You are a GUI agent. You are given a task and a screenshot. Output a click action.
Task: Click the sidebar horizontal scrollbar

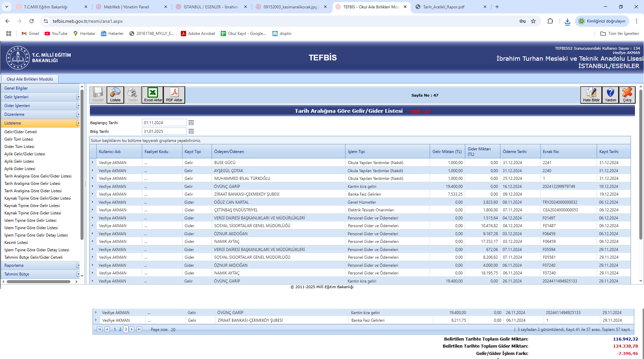39,282
